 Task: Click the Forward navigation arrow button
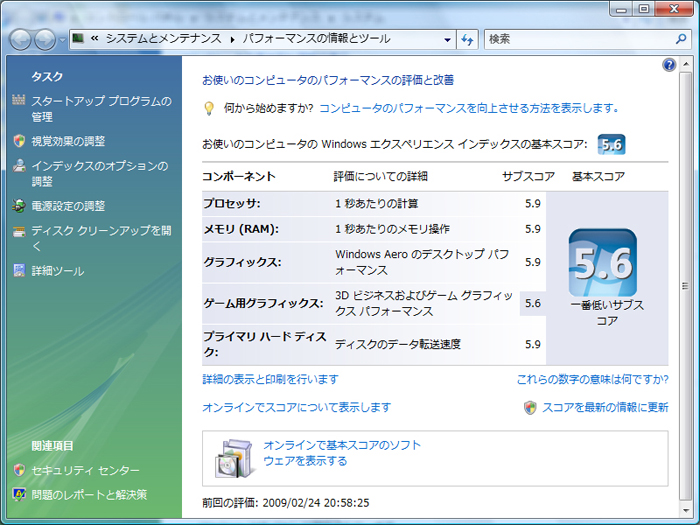coord(45,40)
